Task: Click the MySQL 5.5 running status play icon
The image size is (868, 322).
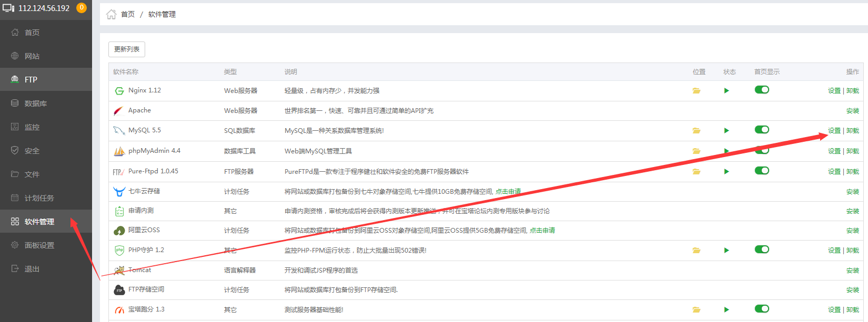Action: click(x=726, y=131)
